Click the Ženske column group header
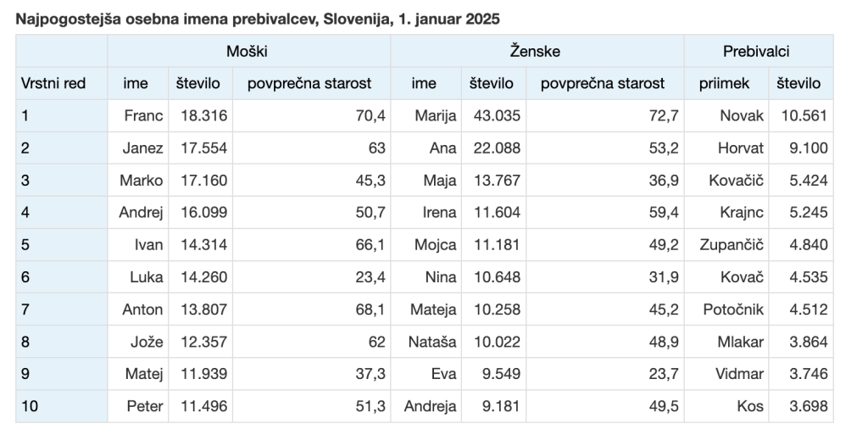The image size is (868, 446). tap(536, 51)
